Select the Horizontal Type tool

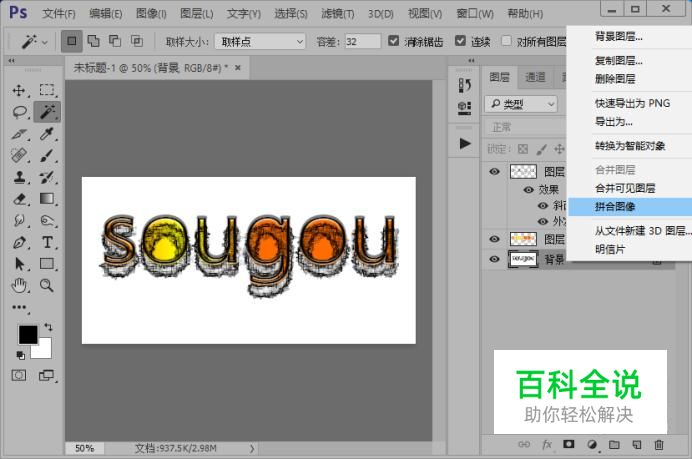pos(47,242)
